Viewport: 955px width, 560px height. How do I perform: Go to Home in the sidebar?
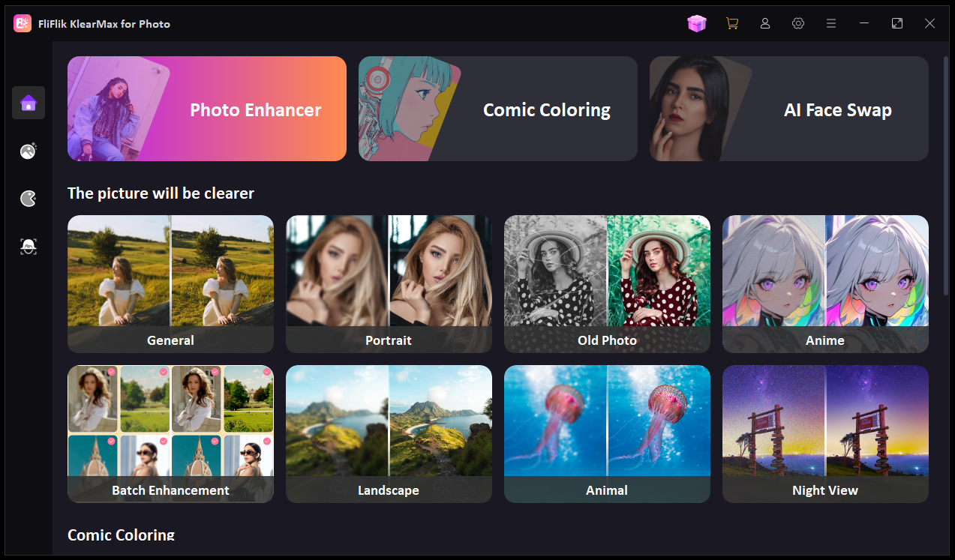(29, 103)
